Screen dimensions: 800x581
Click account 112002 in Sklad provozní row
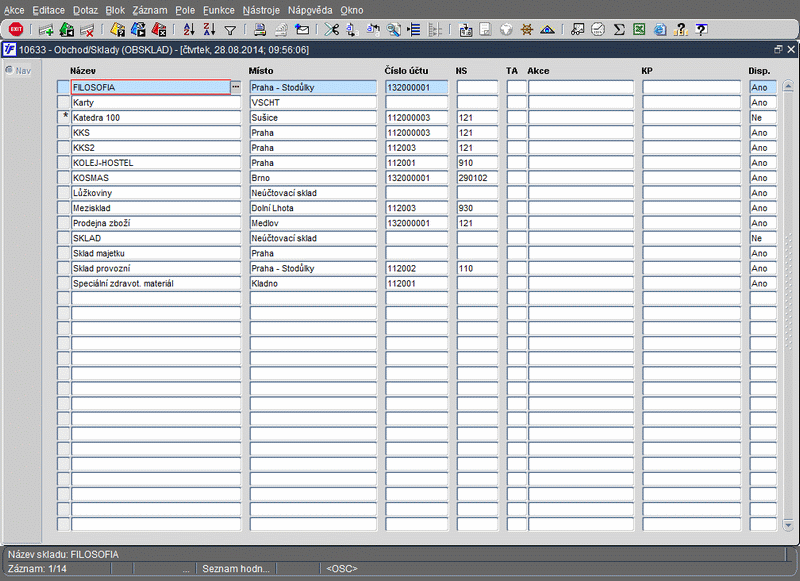(416, 268)
